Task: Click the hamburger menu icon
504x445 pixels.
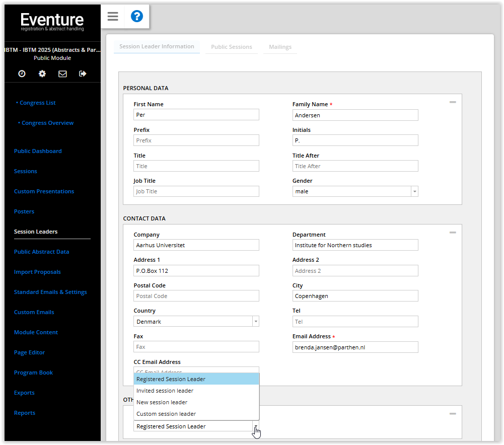Action: tap(113, 17)
